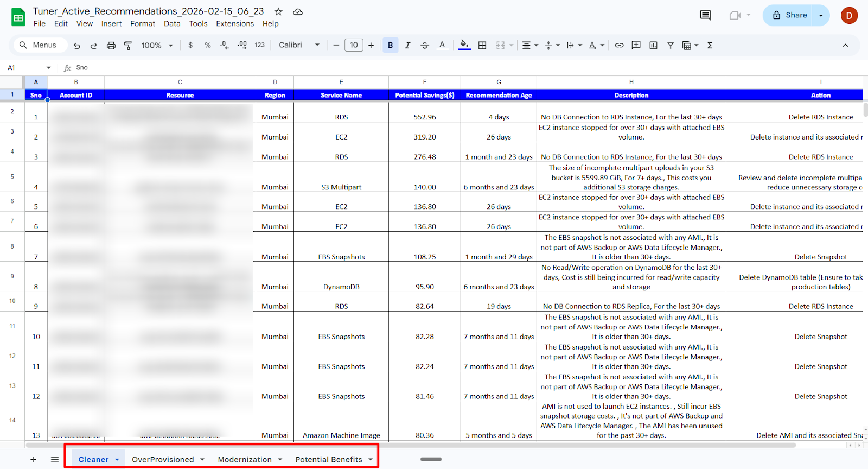Click the undo arrow icon
Image resolution: width=868 pixels, height=469 pixels.
coord(77,46)
